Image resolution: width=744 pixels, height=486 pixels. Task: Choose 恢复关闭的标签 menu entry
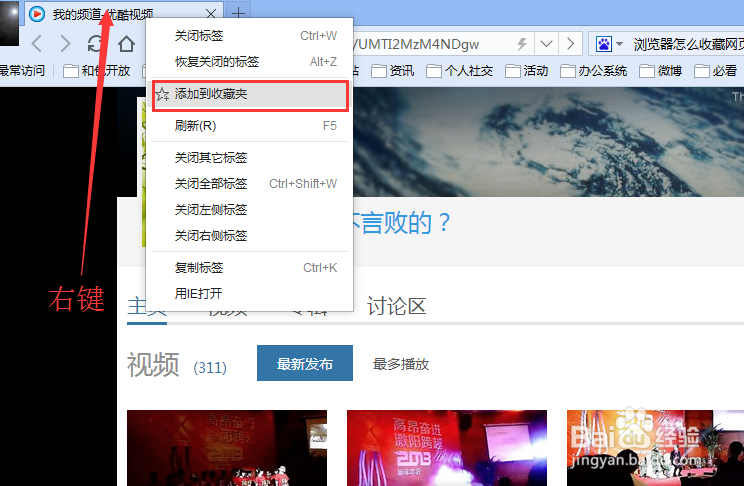[250, 62]
